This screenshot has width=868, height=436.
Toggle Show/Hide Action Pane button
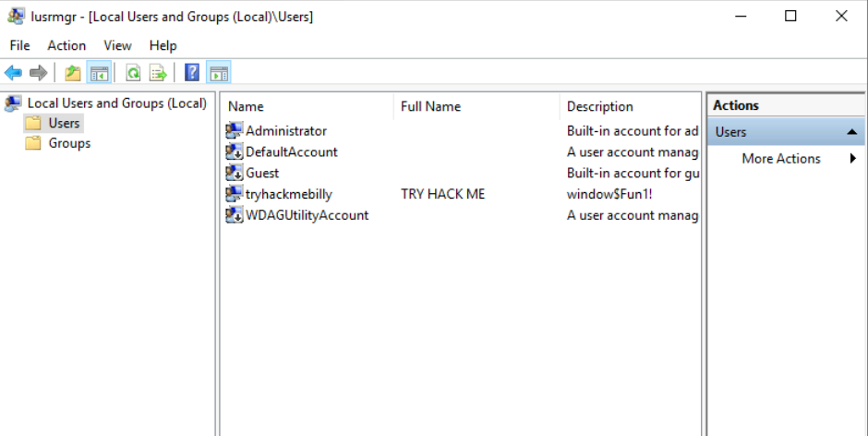pyautogui.click(x=219, y=73)
